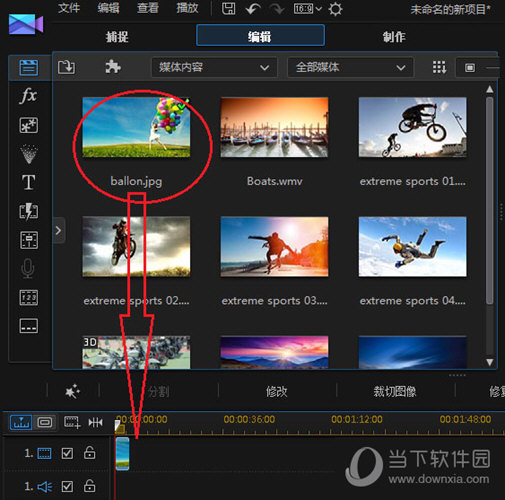Toggle lock on video track 1
Viewport: 505px width, 500px height.
pos(89,453)
